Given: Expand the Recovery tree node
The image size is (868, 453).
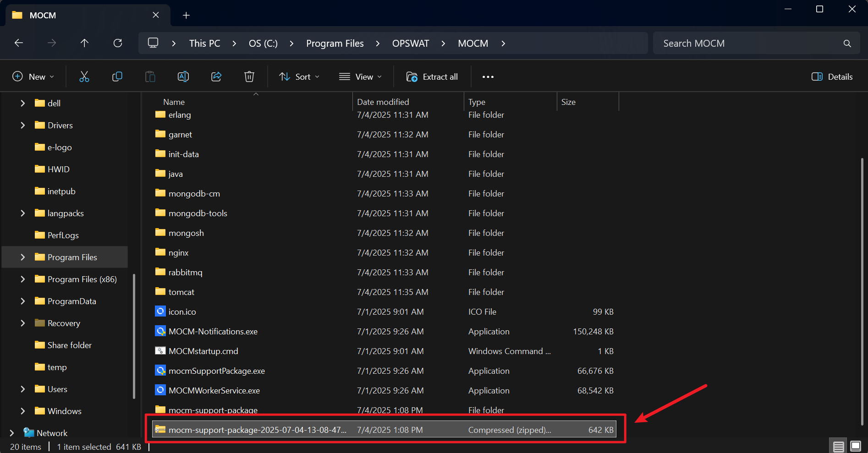Looking at the screenshot, I should click(x=22, y=323).
